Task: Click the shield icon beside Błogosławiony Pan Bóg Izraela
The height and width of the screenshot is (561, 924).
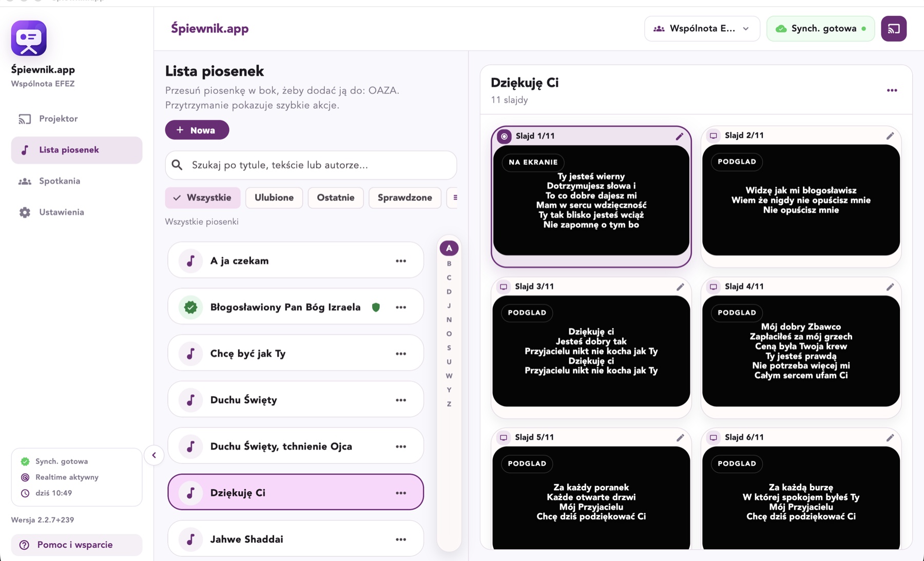Action: [376, 307]
